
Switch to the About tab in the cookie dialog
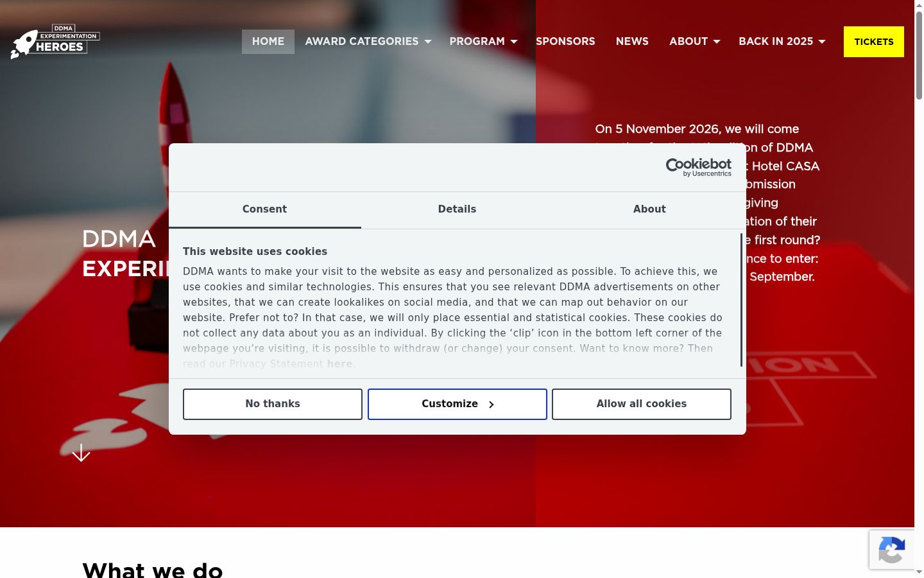tap(649, 209)
